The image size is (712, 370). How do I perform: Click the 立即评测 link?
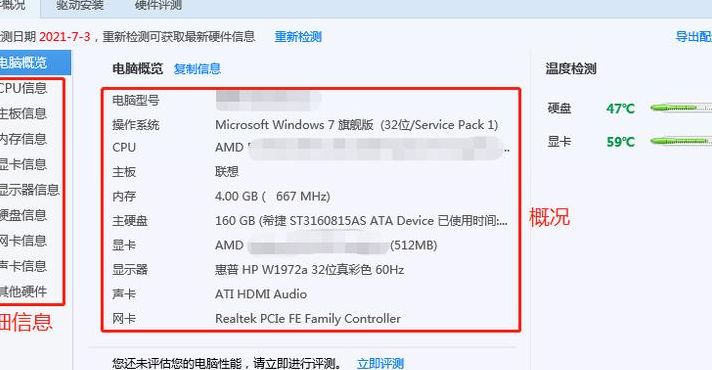(x=381, y=364)
